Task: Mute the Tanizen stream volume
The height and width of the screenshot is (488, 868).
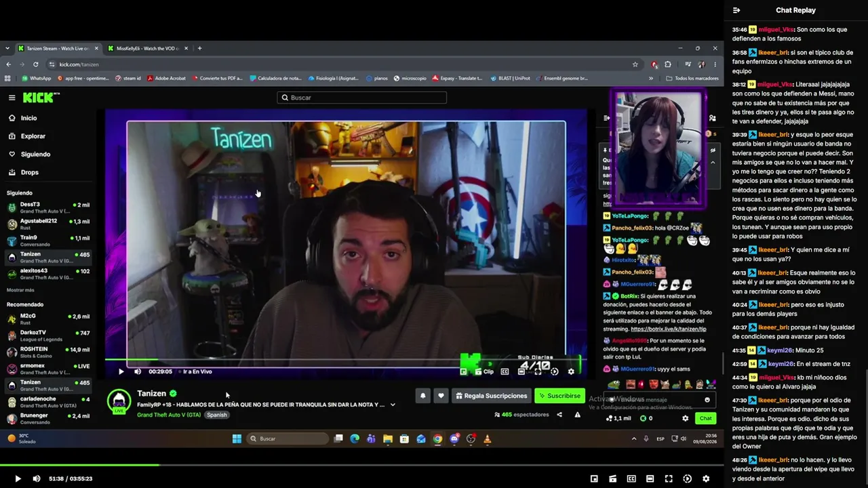Action: coord(138,371)
